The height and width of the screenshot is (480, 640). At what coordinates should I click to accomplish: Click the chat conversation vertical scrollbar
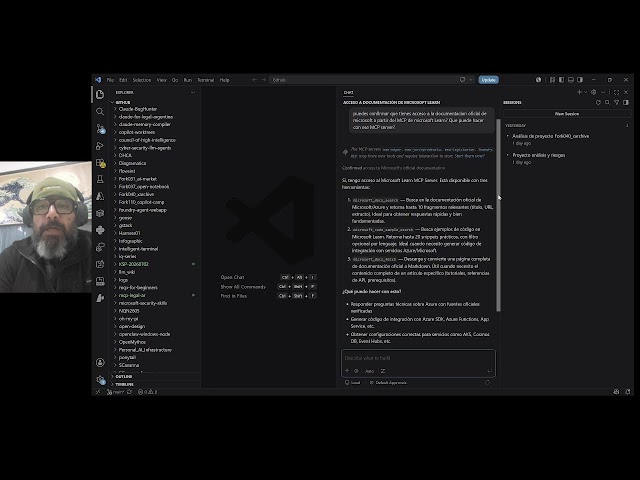498,215
